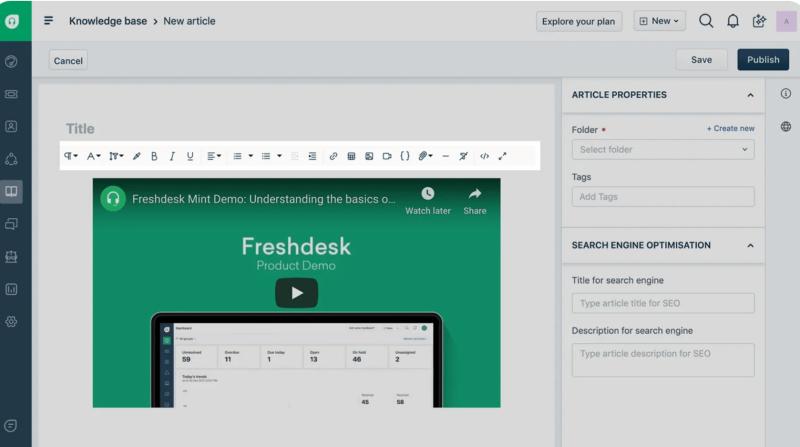Open the notifications bell

click(733, 21)
